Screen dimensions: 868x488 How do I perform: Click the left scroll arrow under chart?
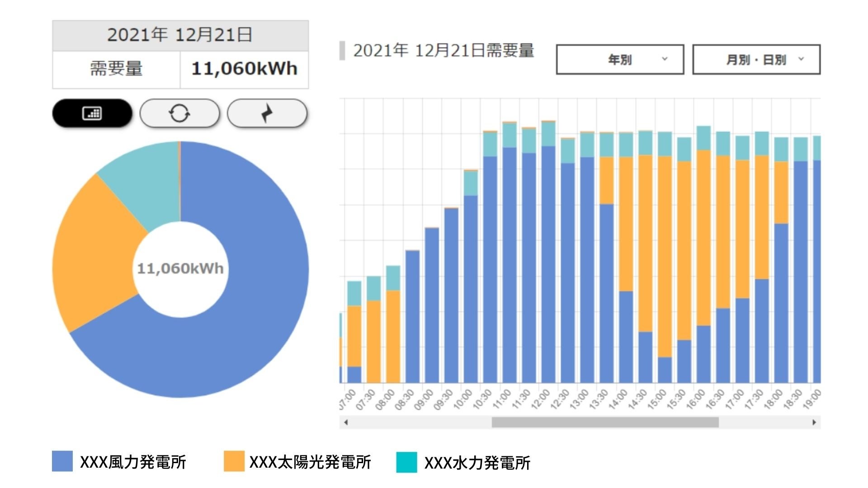346,422
